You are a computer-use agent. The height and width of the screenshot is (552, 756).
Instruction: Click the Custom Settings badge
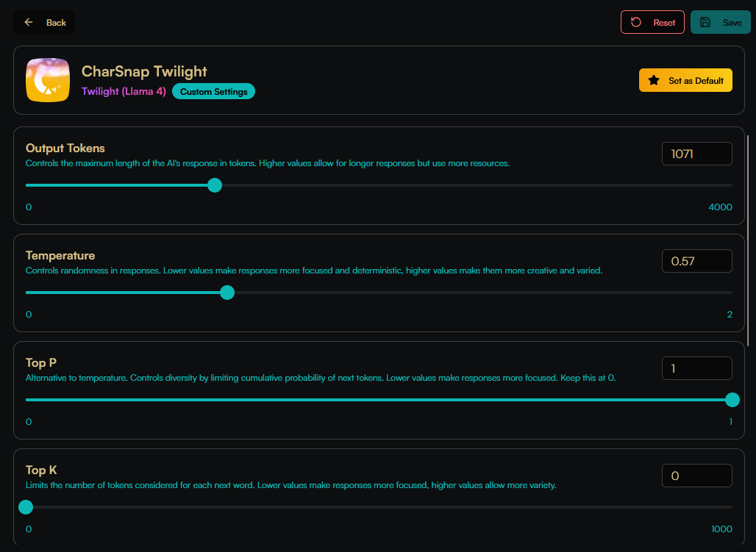click(214, 92)
